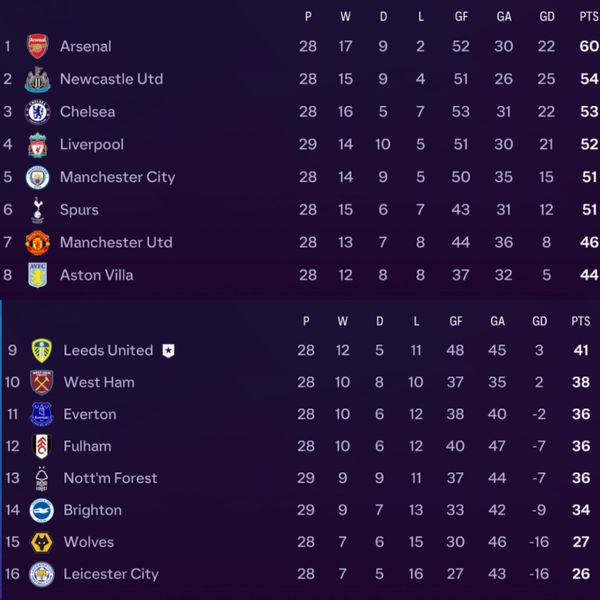The height and width of the screenshot is (600, 600).
Task: Select the Leicester City team name
Action: point(111,574)
